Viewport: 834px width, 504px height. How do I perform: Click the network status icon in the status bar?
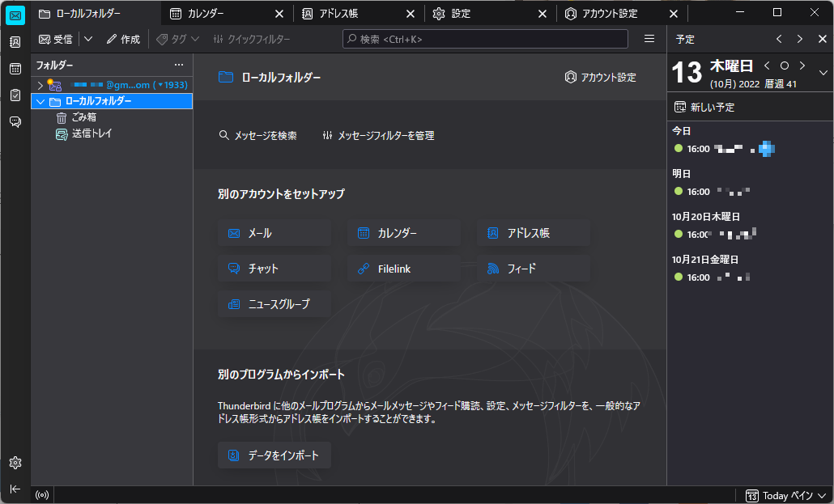[x=41, y=494]
